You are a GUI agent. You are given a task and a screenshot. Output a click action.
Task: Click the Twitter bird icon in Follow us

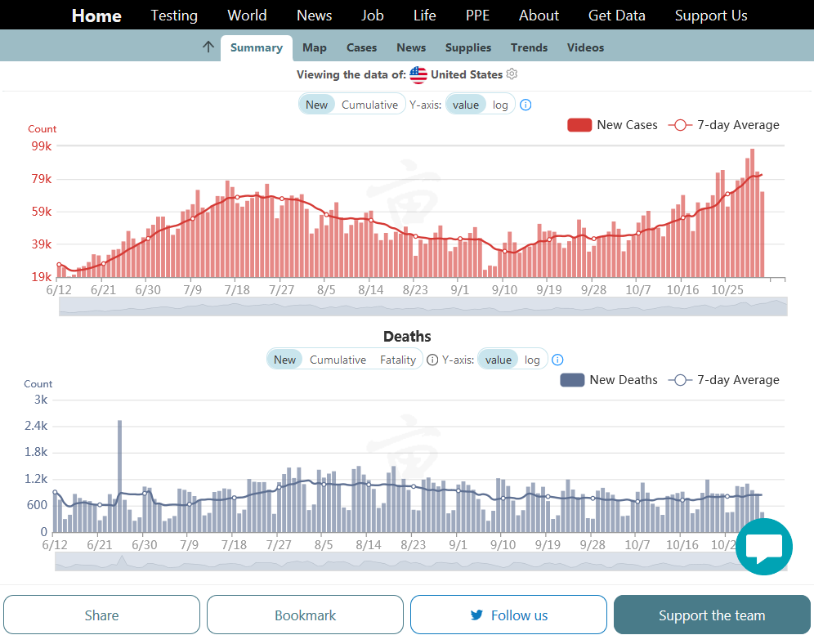click(476, 615)
